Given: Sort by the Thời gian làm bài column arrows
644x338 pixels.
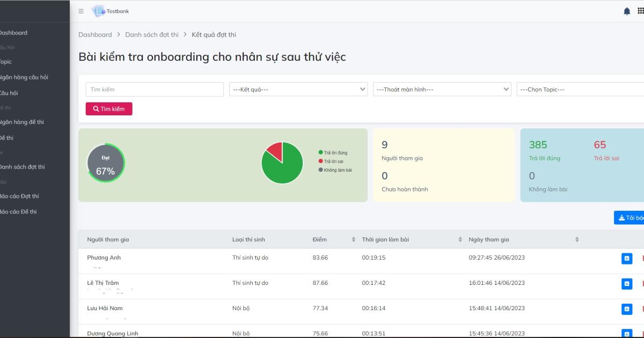Looking at the screenshot, I should pos(459,239).
